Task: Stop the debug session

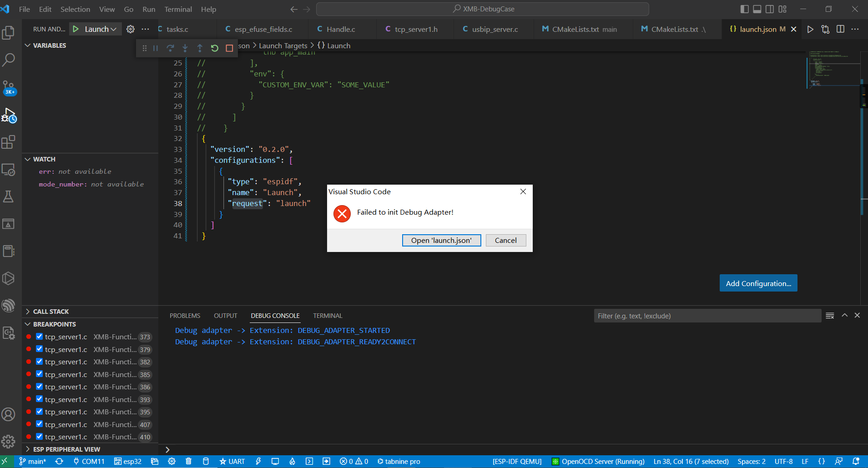Action: pyautogui.click(x=229, y=48)
